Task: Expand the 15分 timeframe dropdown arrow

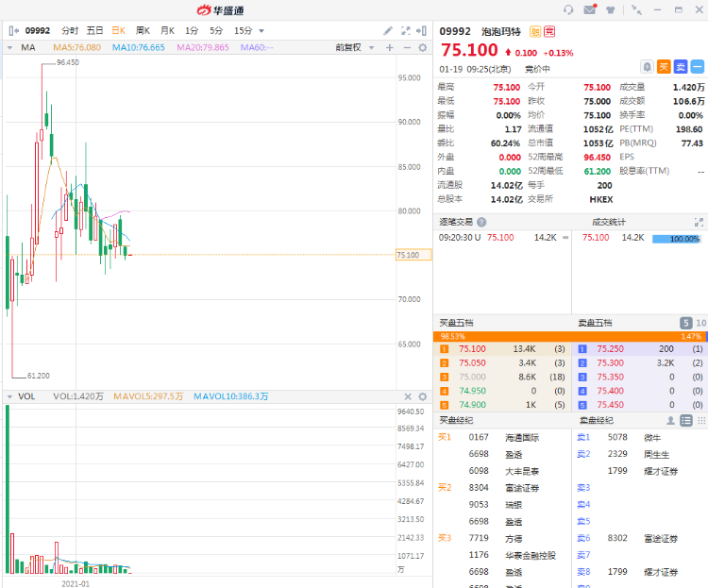Action: click(261, 30)
